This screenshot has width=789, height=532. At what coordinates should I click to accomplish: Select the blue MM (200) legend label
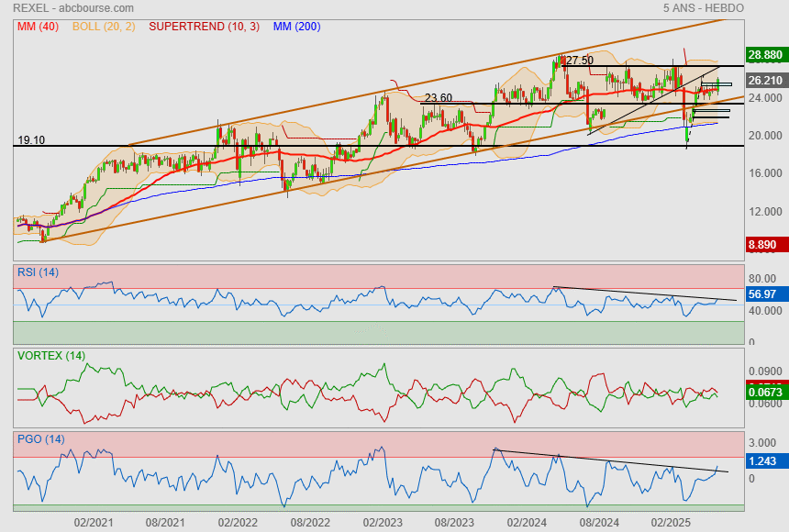(296, 27)
